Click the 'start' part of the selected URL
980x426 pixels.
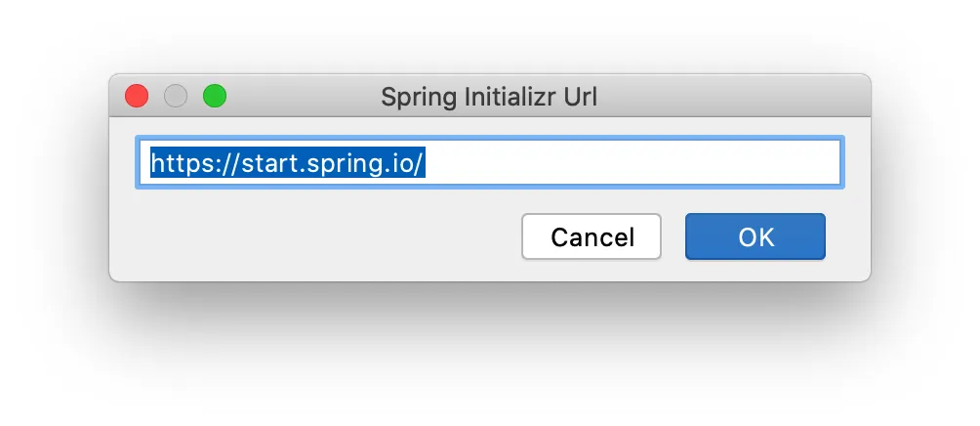point(271,164)
